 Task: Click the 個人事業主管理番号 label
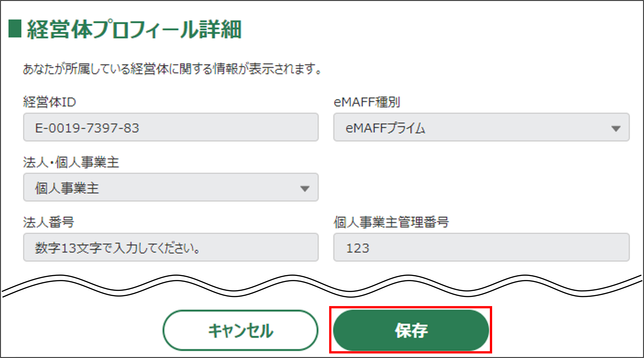click(x=391, y=222)
